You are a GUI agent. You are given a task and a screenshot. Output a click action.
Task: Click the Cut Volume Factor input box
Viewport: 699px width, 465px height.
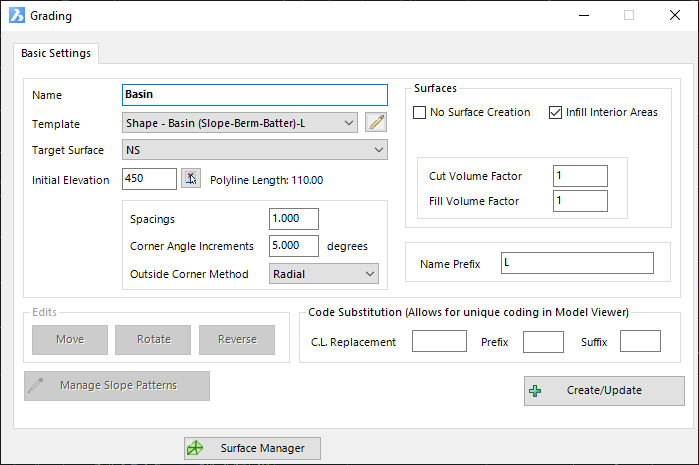coord(579,176)
